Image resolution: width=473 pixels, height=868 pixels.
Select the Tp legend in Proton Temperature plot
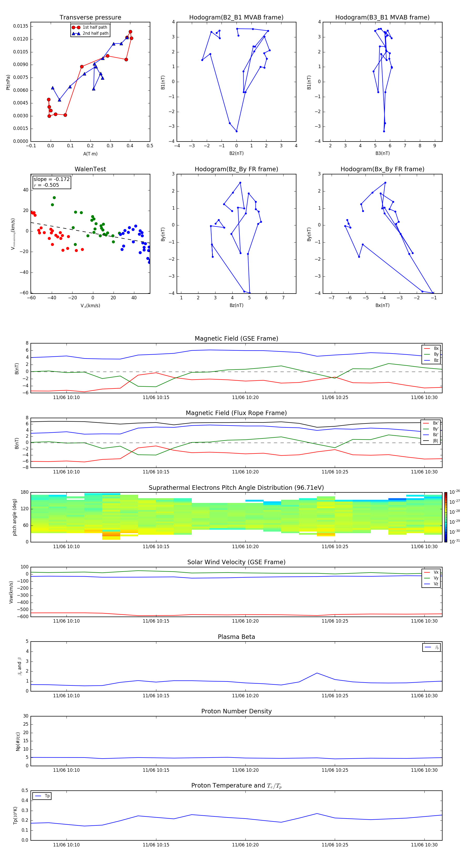pos(42,796)
